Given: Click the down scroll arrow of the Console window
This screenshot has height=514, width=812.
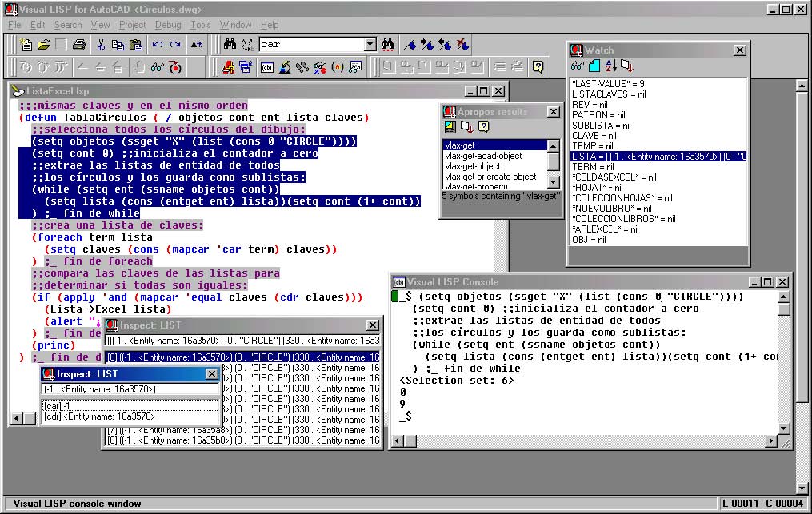Looking at the screenshot, I should point(783,428).
